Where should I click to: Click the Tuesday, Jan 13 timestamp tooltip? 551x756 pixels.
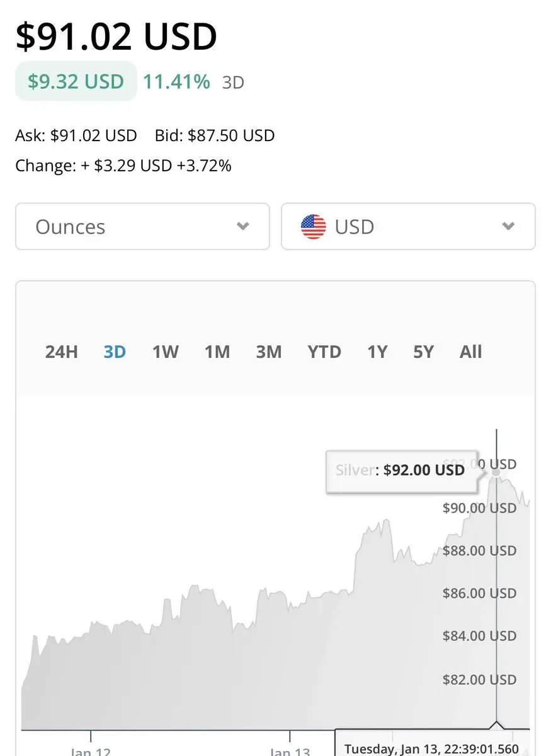point(432,748)
